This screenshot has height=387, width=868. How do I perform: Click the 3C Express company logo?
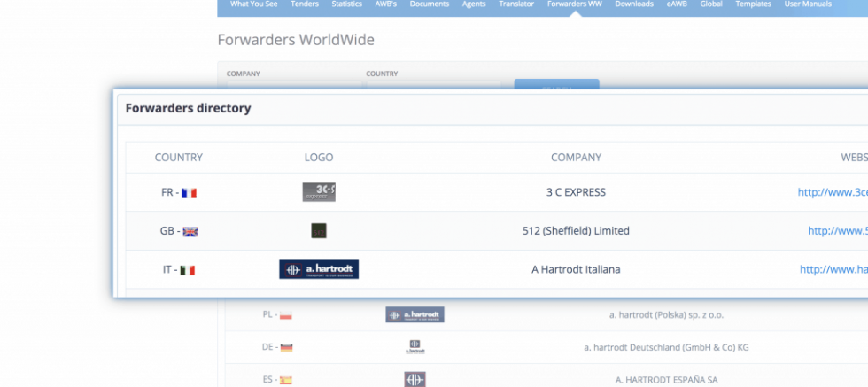318,192
